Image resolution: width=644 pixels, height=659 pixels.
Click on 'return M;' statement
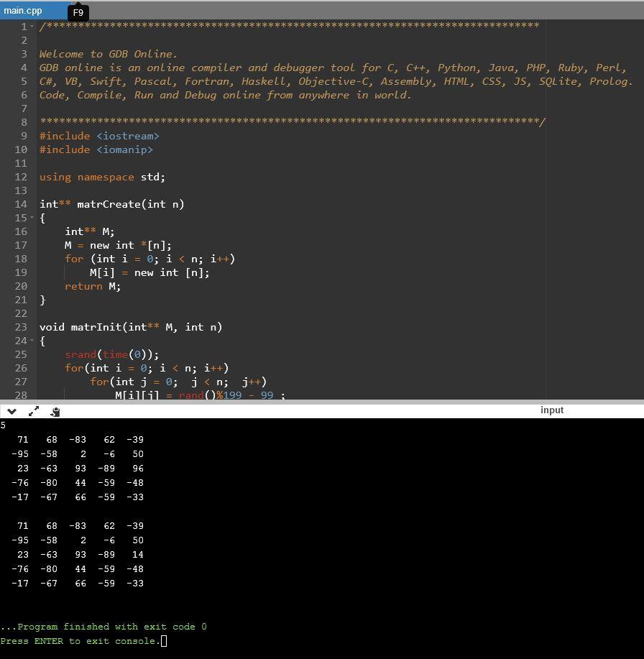pyautogui.click(x=93, y=286)
